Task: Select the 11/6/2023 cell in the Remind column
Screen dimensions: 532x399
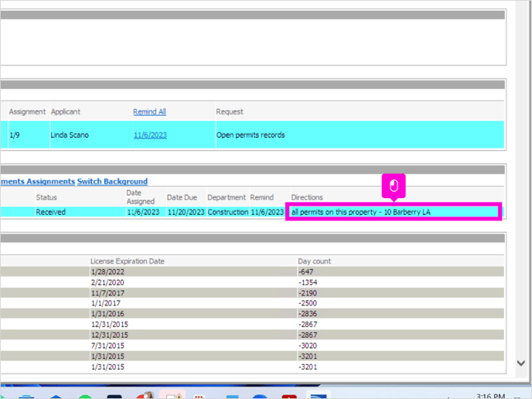Action: tap(267, 212)
